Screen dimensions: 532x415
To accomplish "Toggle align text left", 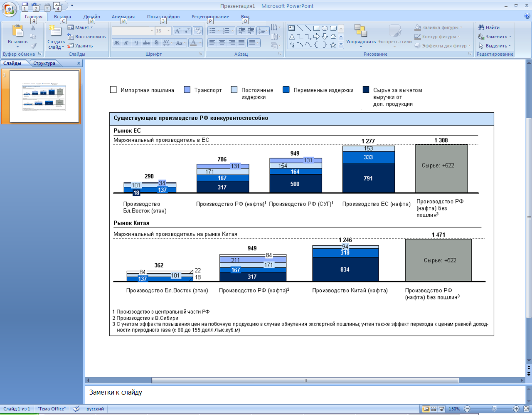I will (x=212, y=42).
